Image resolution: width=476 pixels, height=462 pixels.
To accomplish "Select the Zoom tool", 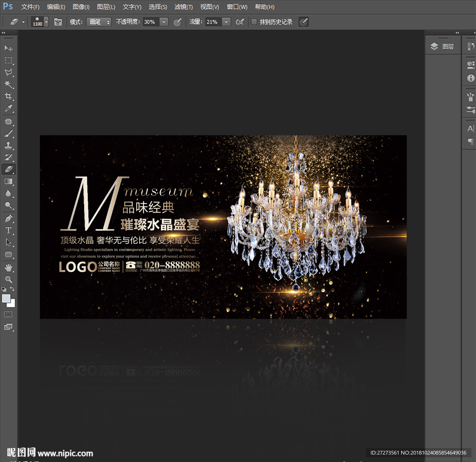I will point(8,280).
